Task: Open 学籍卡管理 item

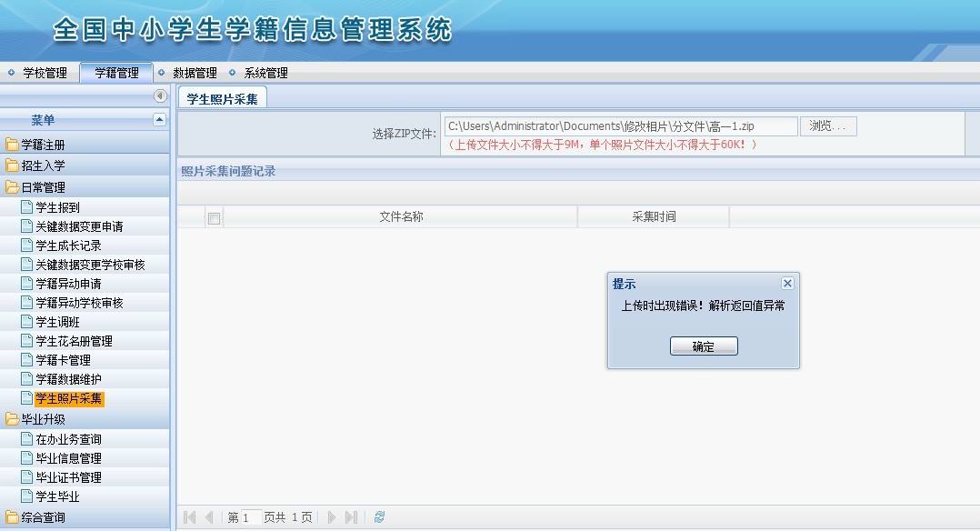Action: (x=63, y=360)
